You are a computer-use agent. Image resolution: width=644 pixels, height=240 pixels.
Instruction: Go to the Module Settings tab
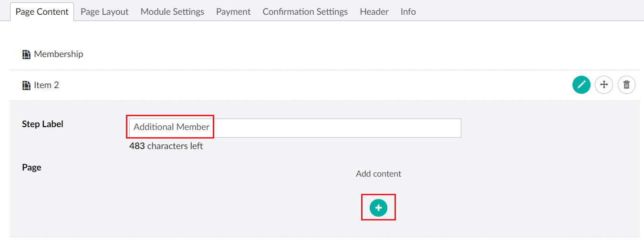click(172, 12)
